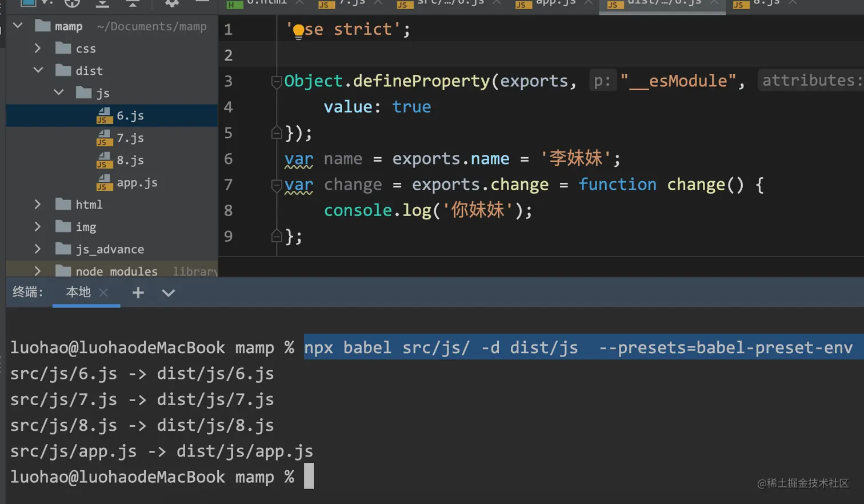Expand the css folder
Screen dimensions: 864x504
click(38, 48)
